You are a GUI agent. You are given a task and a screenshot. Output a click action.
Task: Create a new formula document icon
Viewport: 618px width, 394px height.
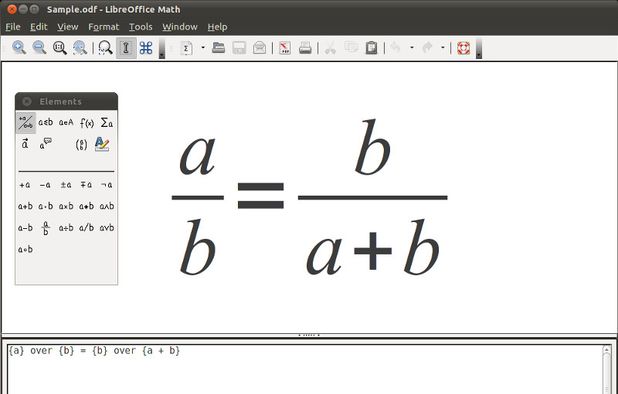[x=186, y=48]
